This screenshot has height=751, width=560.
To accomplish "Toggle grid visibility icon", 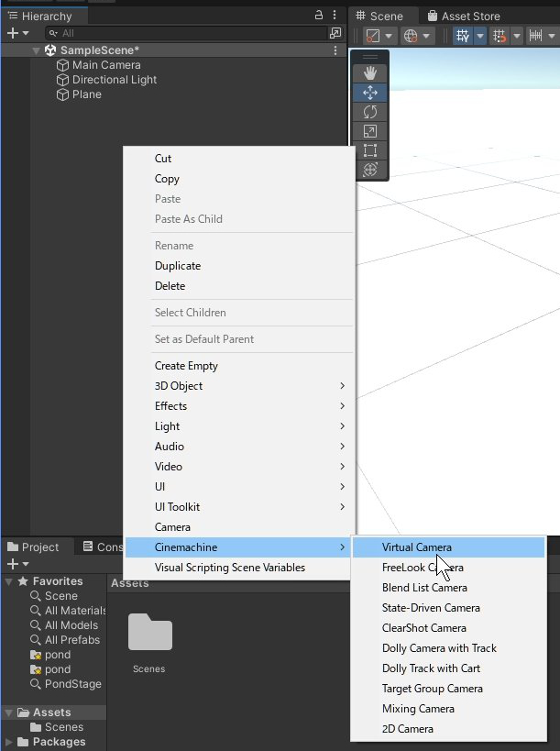I will pyautogui.click(x=462, y=36).
